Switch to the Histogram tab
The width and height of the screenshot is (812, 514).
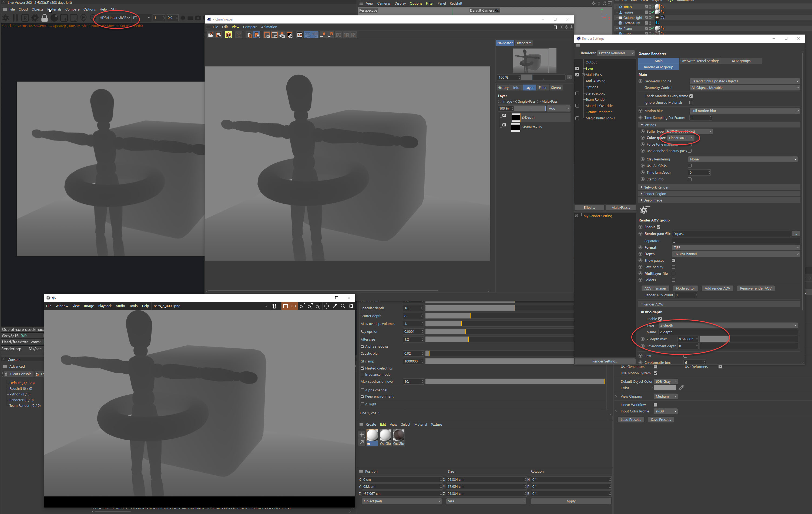point(523,43)
